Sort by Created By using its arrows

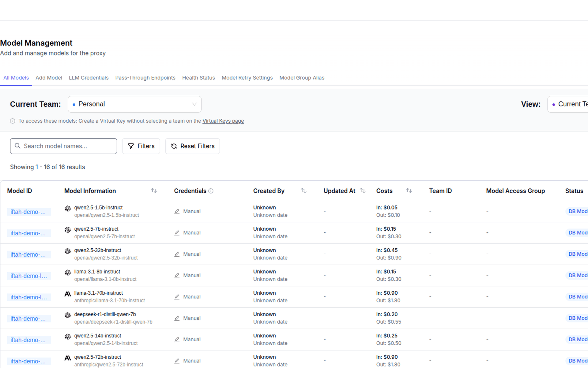tap(303, 191)
